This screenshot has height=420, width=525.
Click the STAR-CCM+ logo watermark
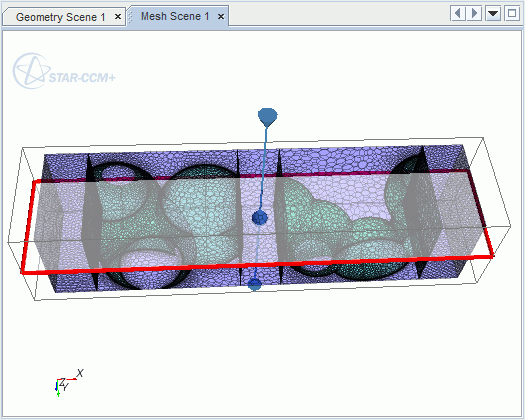pos(64,71)
